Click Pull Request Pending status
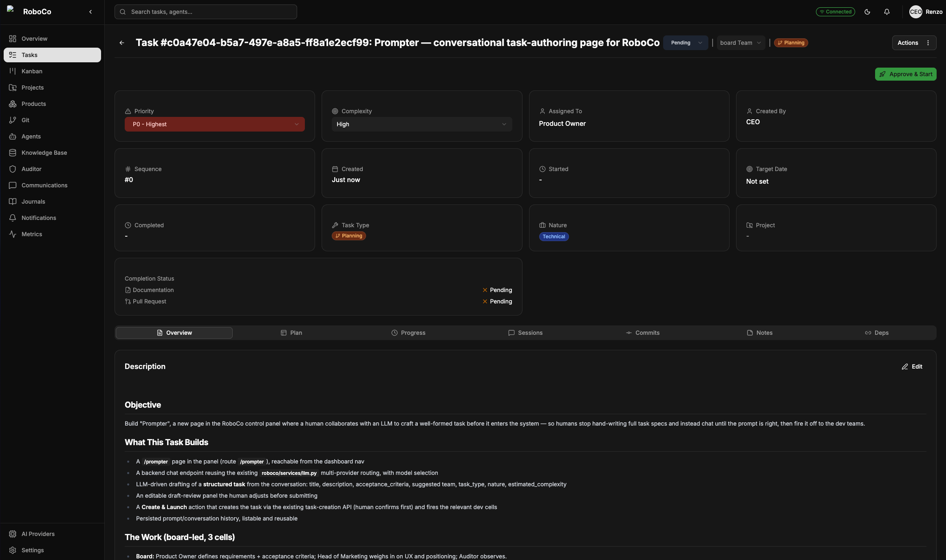Viewport: 946px width, 560px height. (x=497, y=301)
